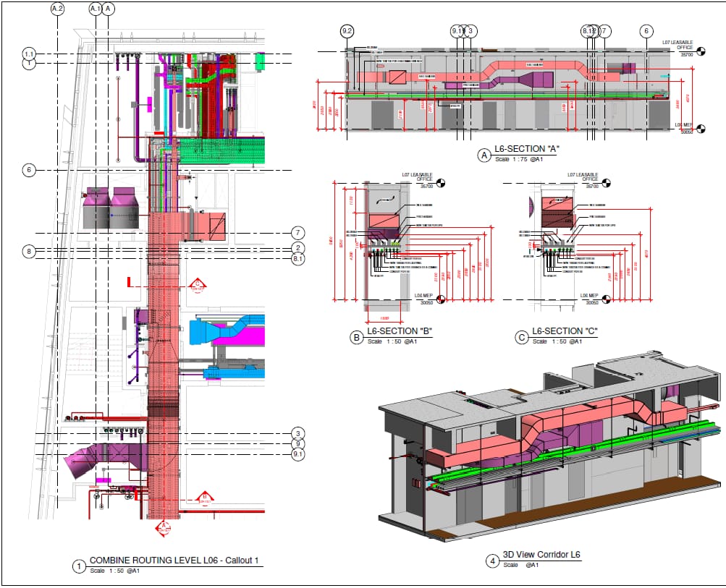
Task: Select red section marker B on the plan
Action: pos(205,498)
